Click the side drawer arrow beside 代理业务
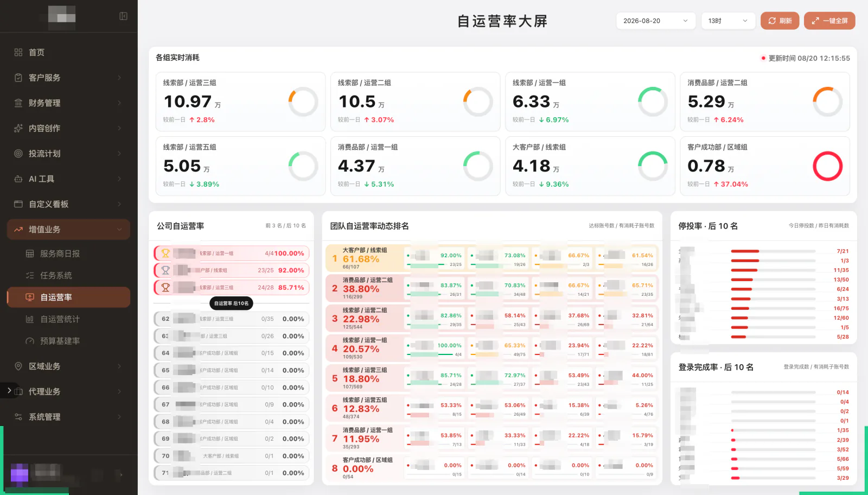Screen dimensions: 868x495 click(9, 390)
